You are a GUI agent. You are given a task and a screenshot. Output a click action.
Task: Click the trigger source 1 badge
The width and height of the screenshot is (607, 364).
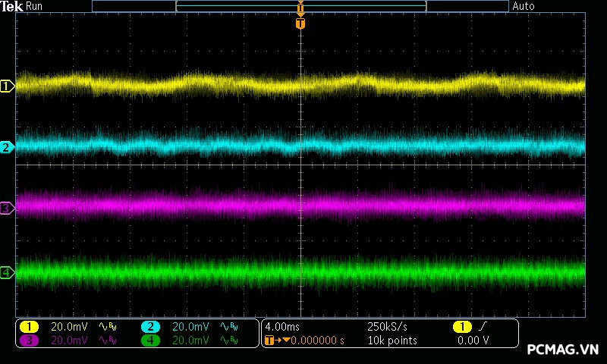462,327
